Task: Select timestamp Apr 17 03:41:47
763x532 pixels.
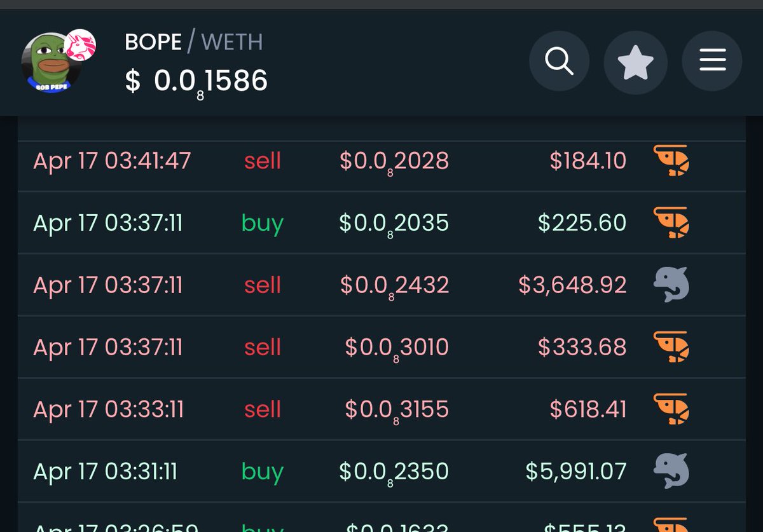Action: [x=112, y=161]
